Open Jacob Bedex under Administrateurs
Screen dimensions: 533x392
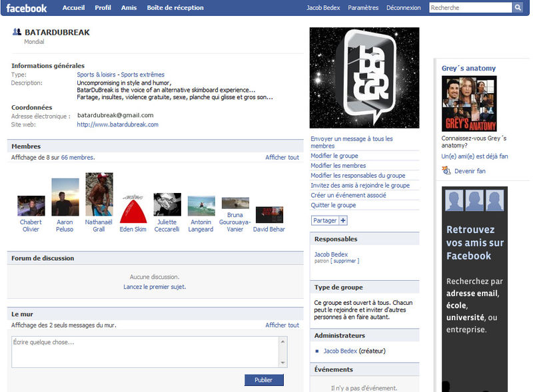[340, 351]
